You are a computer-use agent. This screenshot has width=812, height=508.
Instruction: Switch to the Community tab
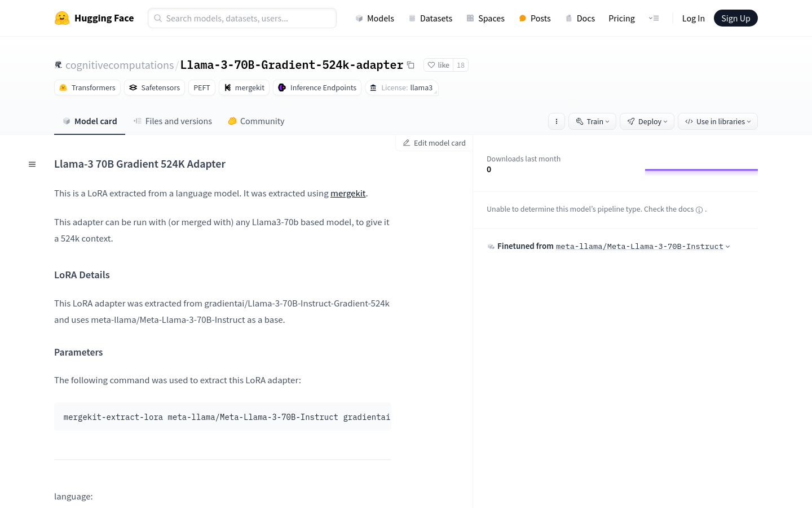point(256,121)
